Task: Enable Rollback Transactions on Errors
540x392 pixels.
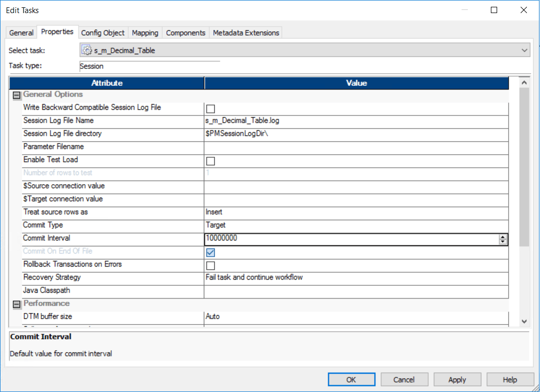Action: click(x=210, y=265)
